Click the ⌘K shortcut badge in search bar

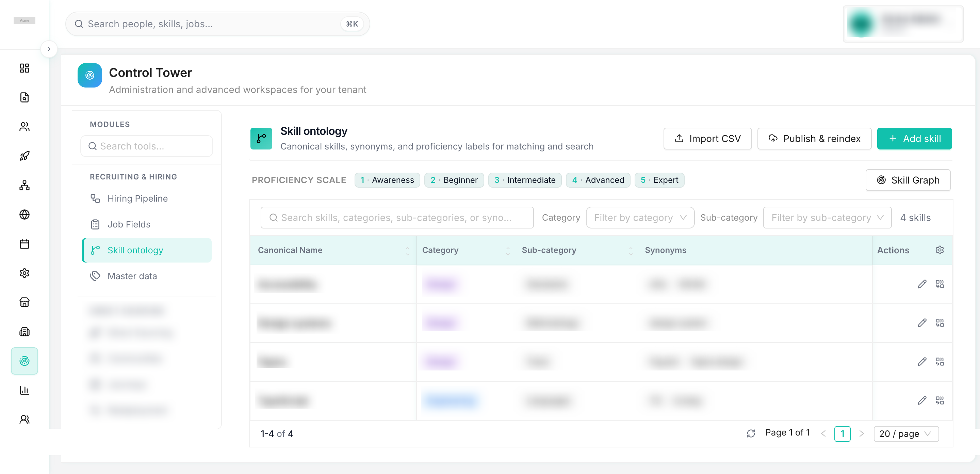(x=352, y=24)
